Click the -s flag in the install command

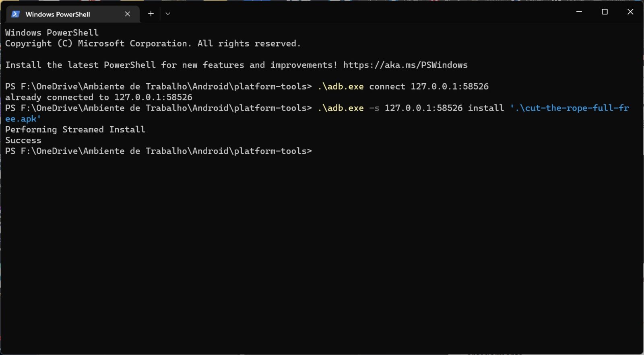point(374,108)
